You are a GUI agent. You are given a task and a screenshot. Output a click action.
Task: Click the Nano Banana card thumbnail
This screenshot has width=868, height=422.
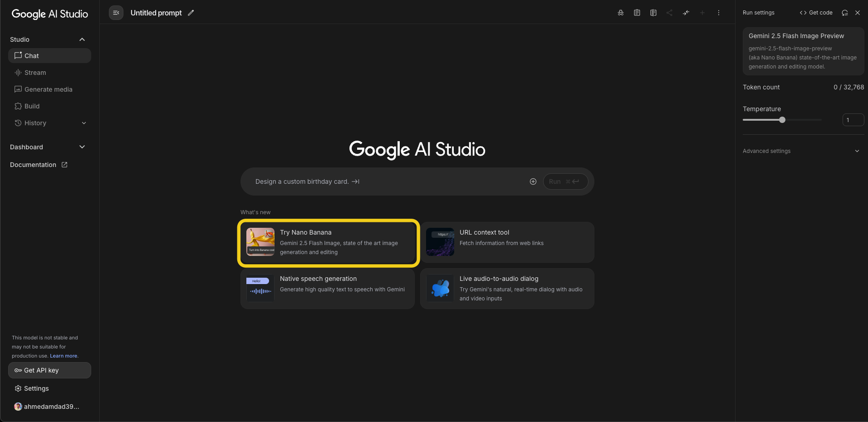[260, 242]
